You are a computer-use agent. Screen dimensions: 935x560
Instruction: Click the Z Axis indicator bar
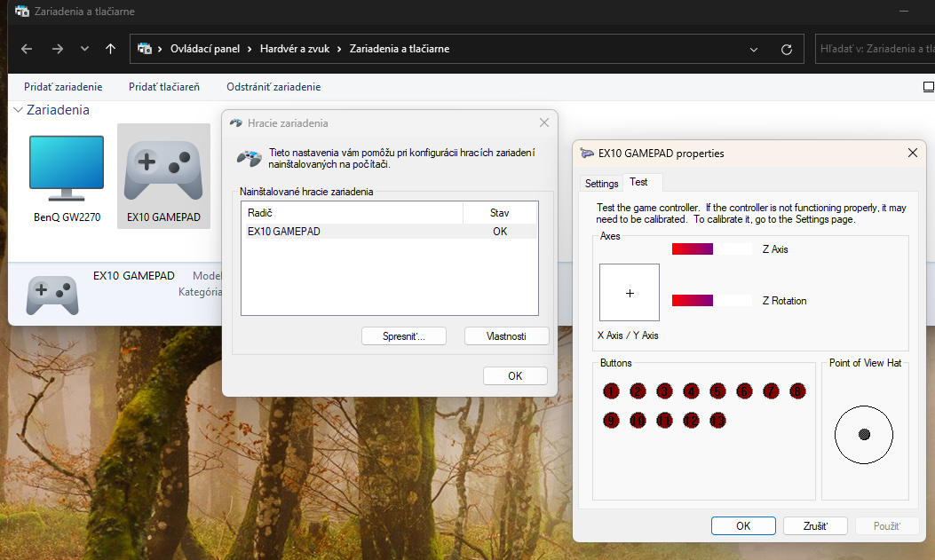(x=712, y=249)
